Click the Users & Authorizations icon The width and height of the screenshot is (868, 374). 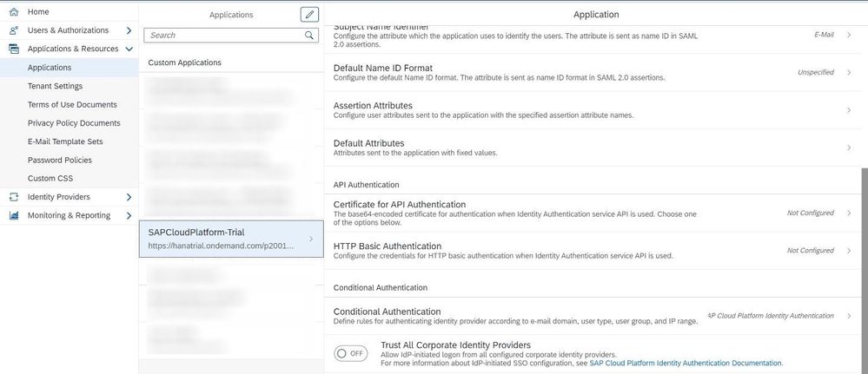[14, 30]
